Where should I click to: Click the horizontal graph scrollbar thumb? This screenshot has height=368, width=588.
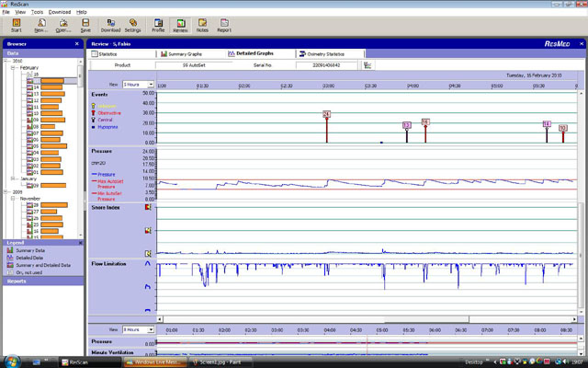pos(426,319)
